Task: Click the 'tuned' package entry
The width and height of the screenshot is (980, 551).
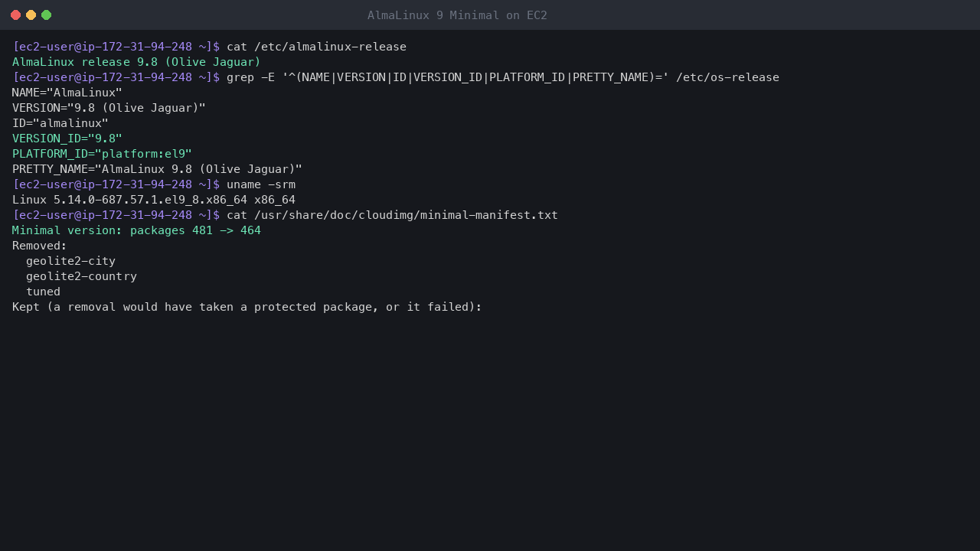Action: click(43, 292)
